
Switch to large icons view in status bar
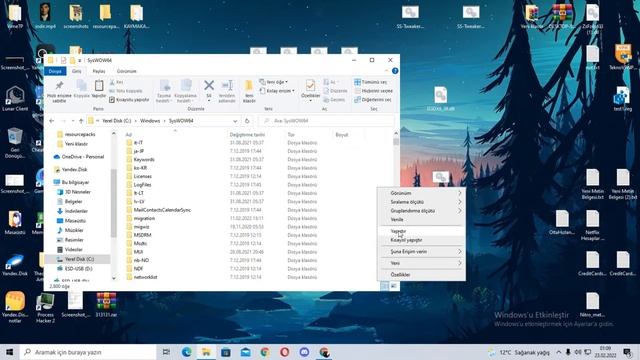(x=393, y=286)
